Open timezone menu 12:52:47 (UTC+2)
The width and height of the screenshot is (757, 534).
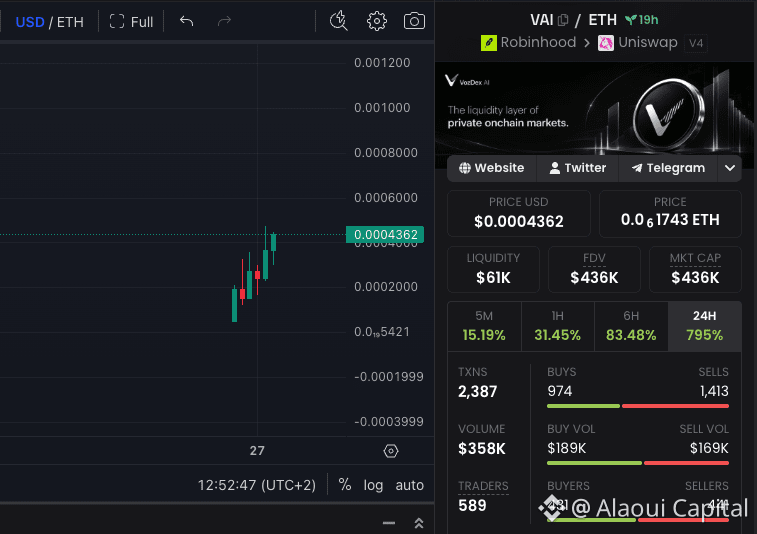(257, 485)
